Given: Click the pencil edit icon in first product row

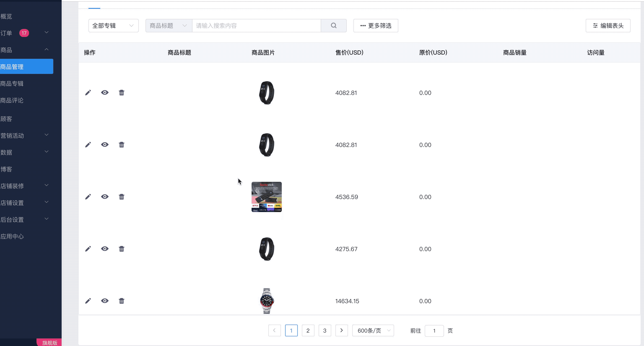Looking at the screenshot, I should [x=88, y=93].
